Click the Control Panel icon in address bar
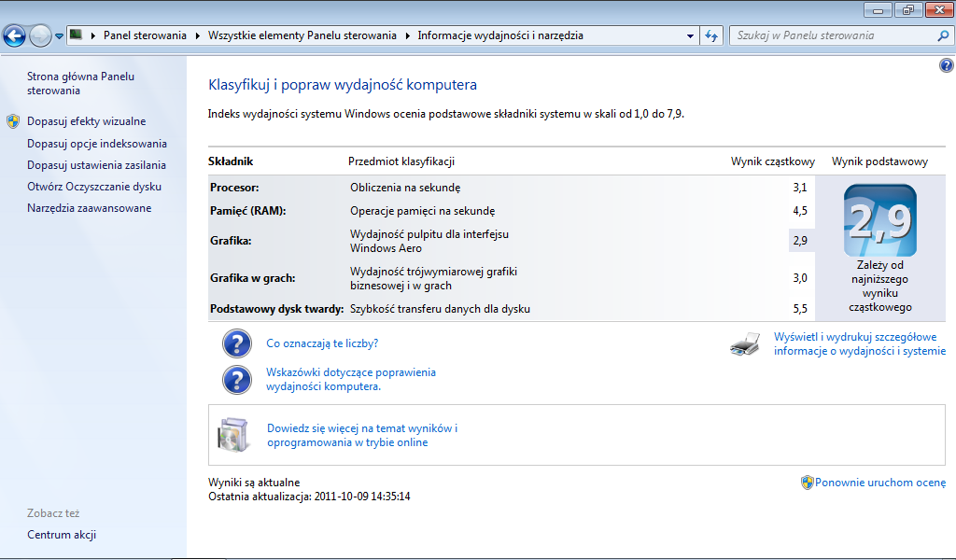 coord(77,35)
